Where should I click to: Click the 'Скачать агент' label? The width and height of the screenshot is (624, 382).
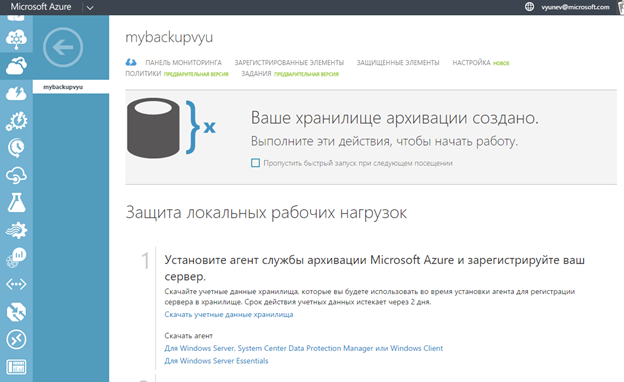[189, 336]
